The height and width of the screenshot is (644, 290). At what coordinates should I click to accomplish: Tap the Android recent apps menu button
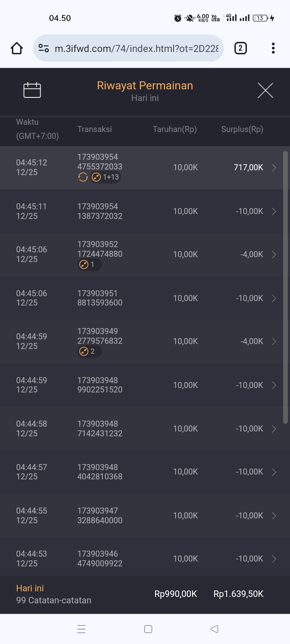(x=81, y=629)
